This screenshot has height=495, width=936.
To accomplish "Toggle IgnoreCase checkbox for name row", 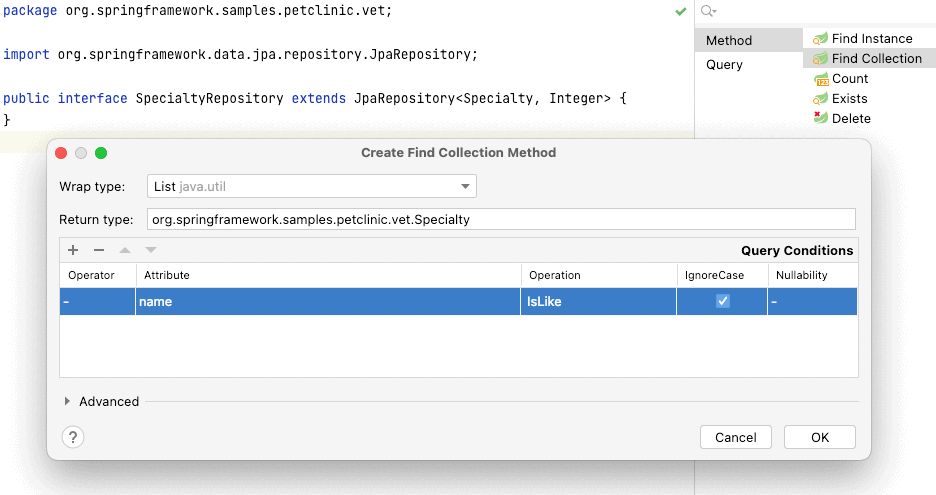I will click(x=722, y=301).
